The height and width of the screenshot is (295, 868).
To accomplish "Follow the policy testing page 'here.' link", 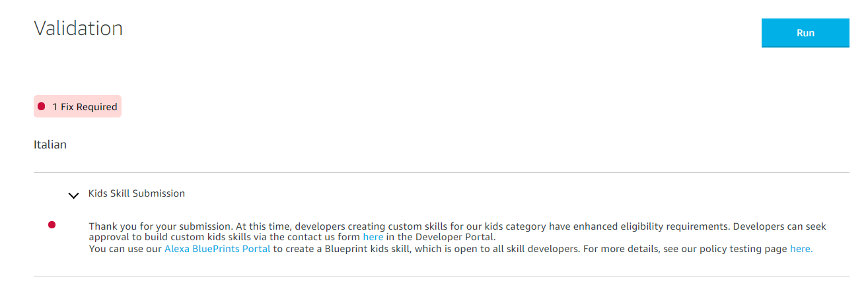I will tap(801, 249).
